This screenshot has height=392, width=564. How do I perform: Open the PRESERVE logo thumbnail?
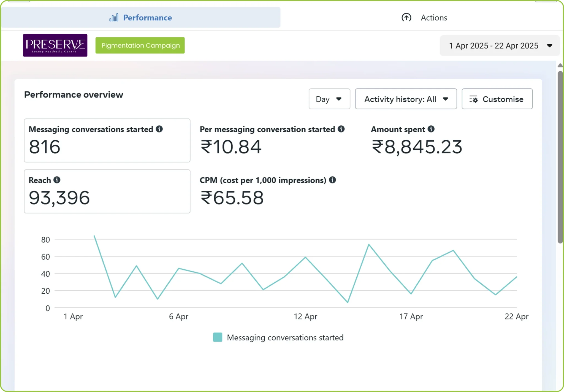(55, 45)
